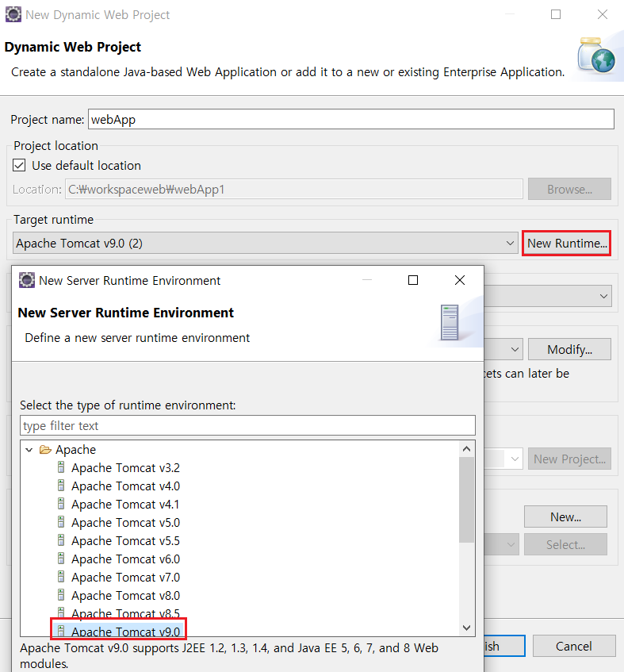Image resolution: width=624 pixels, height=672 pixels.
Task: Click the Apache Tomcat v7.0 server icon
Action: 61,577
